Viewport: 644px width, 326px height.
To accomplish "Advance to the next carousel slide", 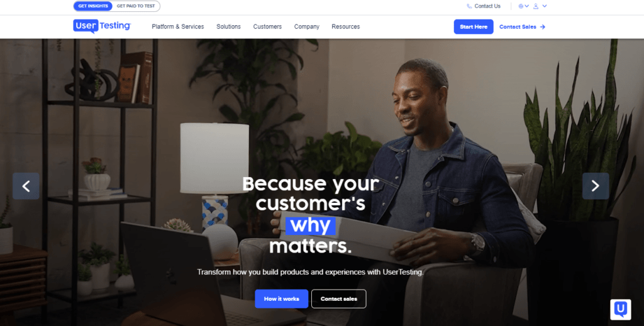I will [x=596, y=186].
